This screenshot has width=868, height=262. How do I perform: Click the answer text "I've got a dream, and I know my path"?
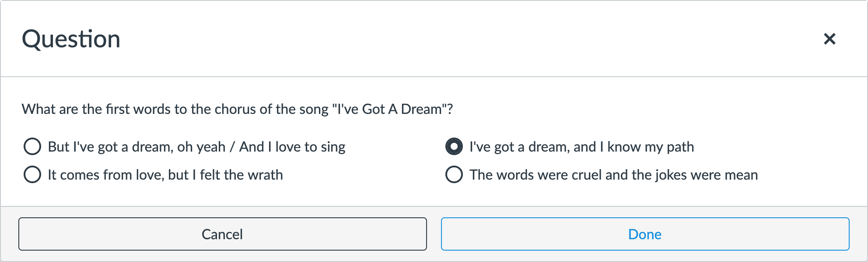[x=581, y=147]
